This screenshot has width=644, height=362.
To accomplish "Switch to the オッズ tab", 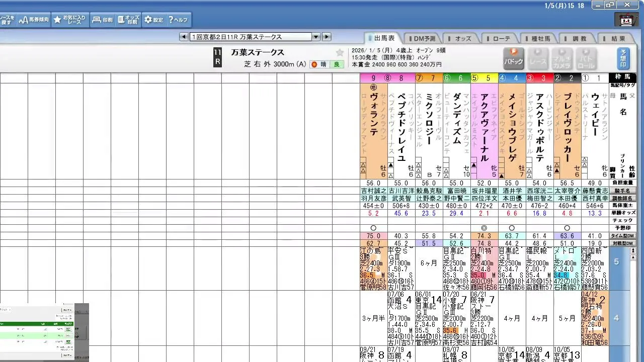I will pyautogui.click(x=460, y=39).
